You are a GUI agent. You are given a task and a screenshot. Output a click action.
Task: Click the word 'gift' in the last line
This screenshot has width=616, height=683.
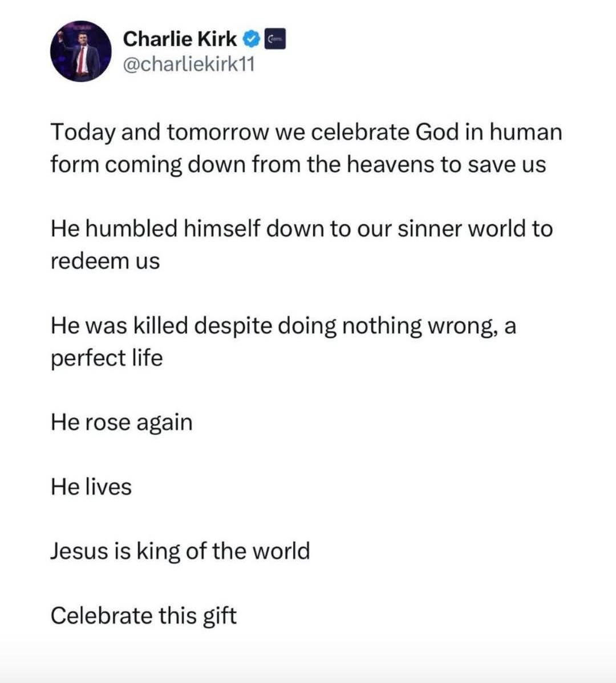click(220, 616)
